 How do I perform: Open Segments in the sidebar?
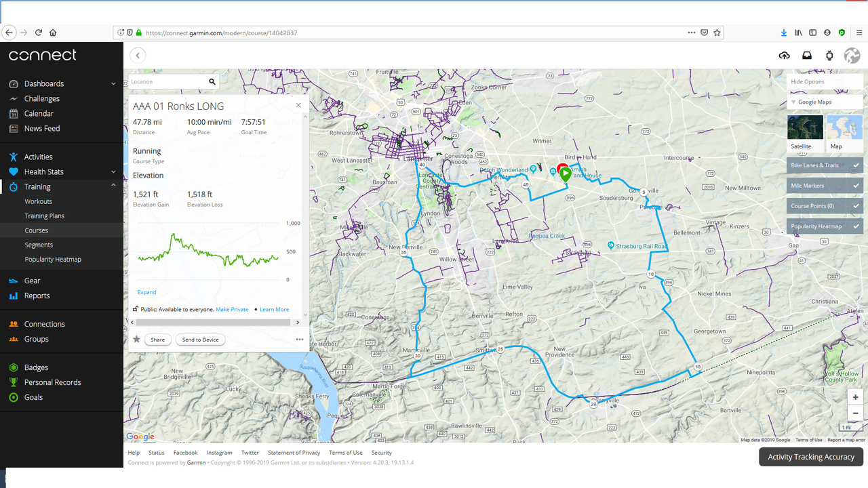(39, 245)
